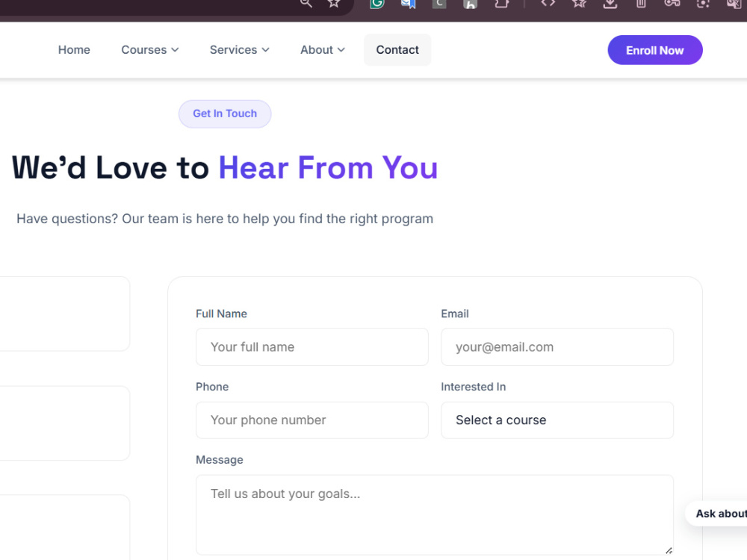Focus the your@email.com field

(557, 346)
